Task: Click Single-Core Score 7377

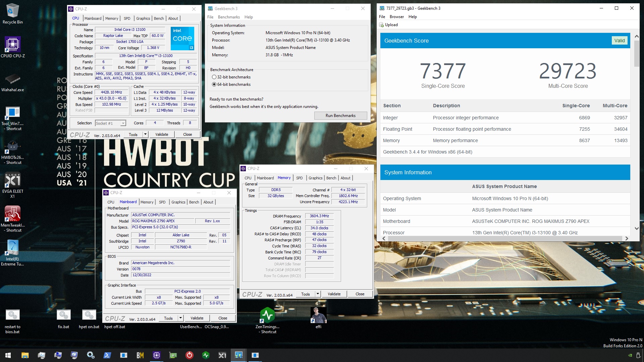Action: pos(443,71)
